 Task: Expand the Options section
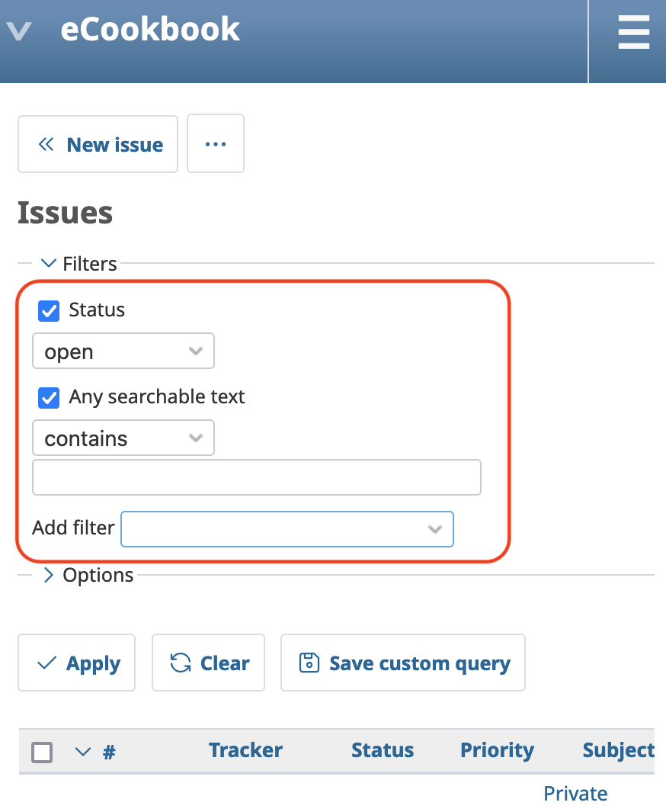click(88, 575)
